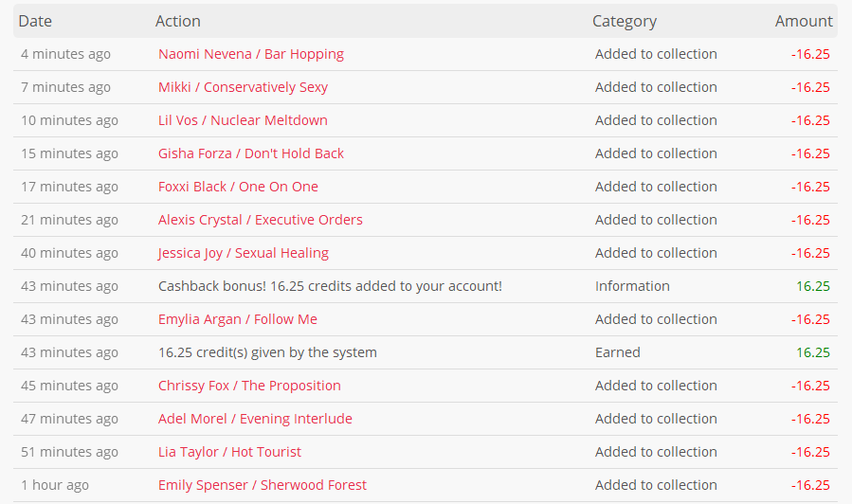Open the Emily Spenser / Sherwood Forest link
The image size is (852, 504).
coord(263,485)
